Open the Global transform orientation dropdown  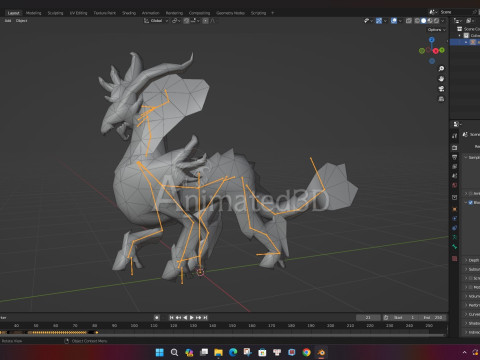tap(156, 21)
